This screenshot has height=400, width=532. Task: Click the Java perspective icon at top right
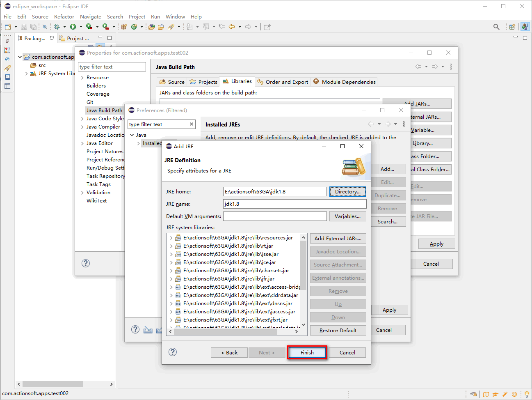[x=525, y=27]
